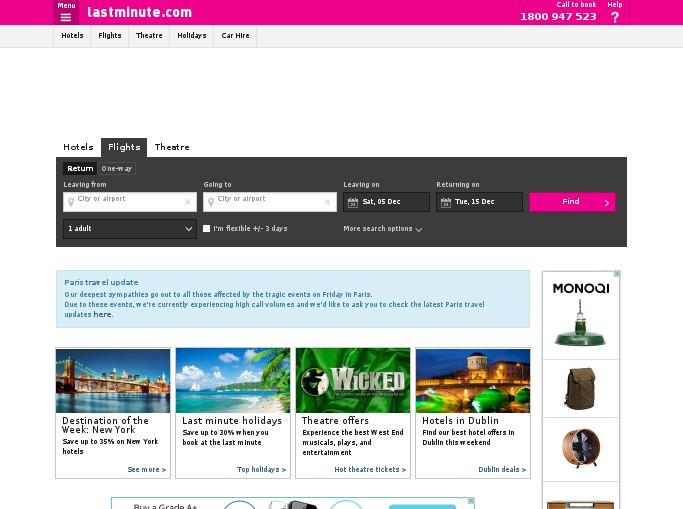This screenshot has width=683, height=509.
Task: Select the Return trip option
Action: [x=80, y=169]
